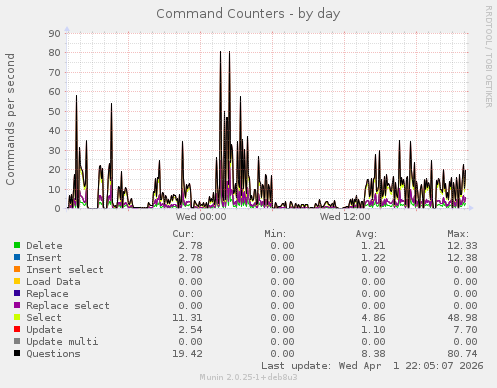Click the y-axis label 50
497x388 pixels.
pos(54,111)
